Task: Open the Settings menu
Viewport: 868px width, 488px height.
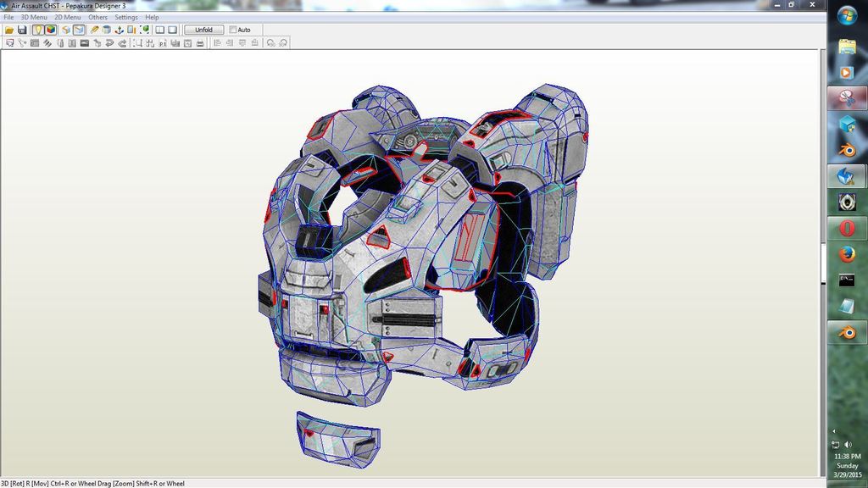Action: (126, 17)
